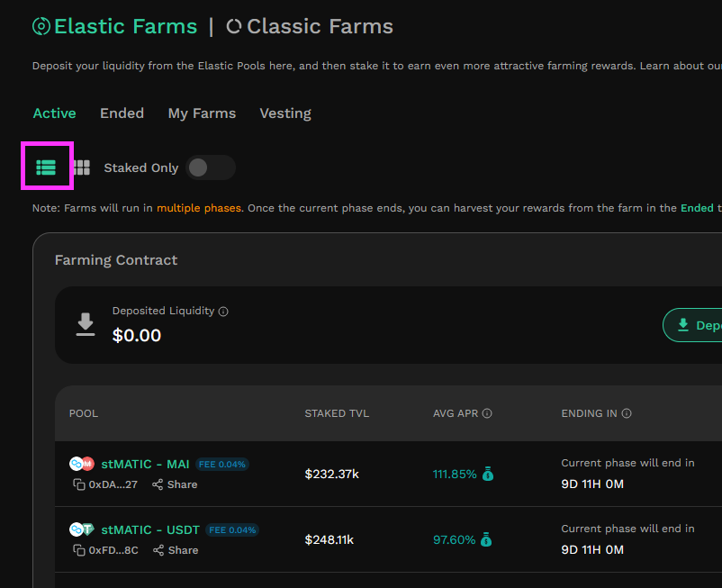Open the multiple phases link
The image size is (722, 588).
point(199,208)
